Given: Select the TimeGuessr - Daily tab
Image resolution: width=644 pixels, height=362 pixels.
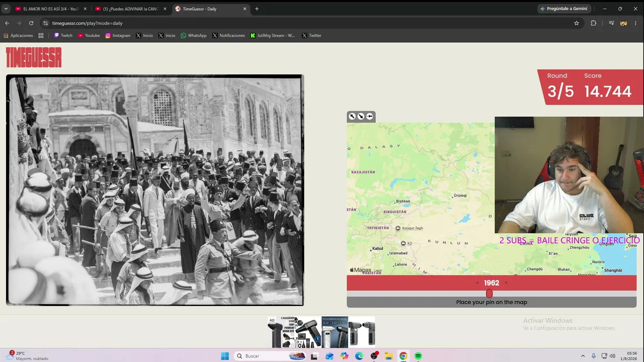Looking at the screenshot, I should pyautogui.click(x=210, y=9).
